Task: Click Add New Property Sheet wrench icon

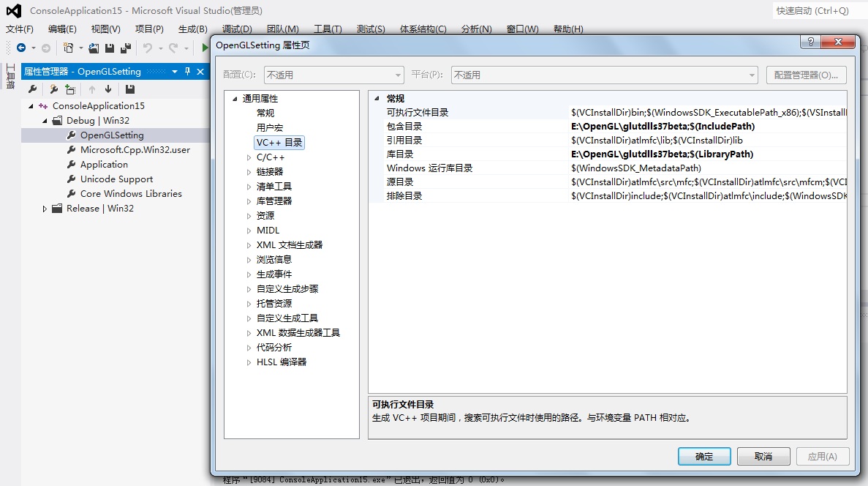Action: [x=53, y=89]
